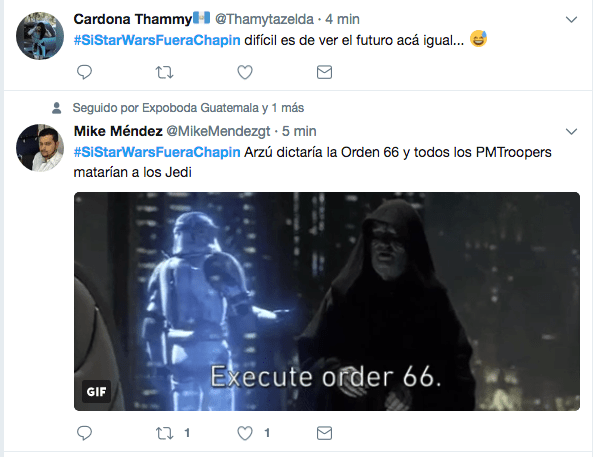The image size is (593, 457).
Task: Expand more options on Mike Méndez's tweet
Action: point(571,131)
